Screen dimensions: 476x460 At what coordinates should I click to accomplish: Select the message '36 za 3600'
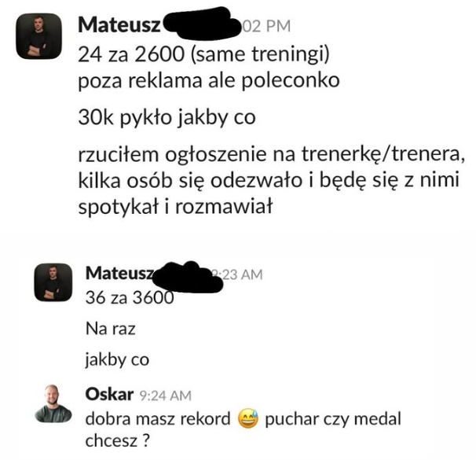[130, 297]
